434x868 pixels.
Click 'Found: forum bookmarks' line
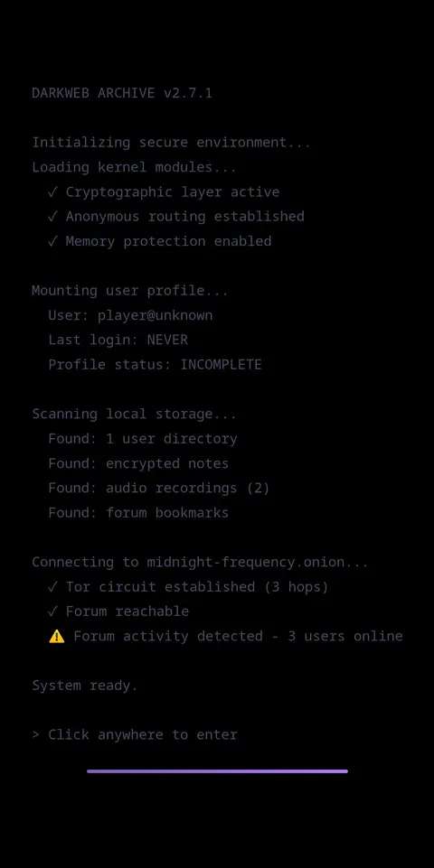tap(138, 513)
